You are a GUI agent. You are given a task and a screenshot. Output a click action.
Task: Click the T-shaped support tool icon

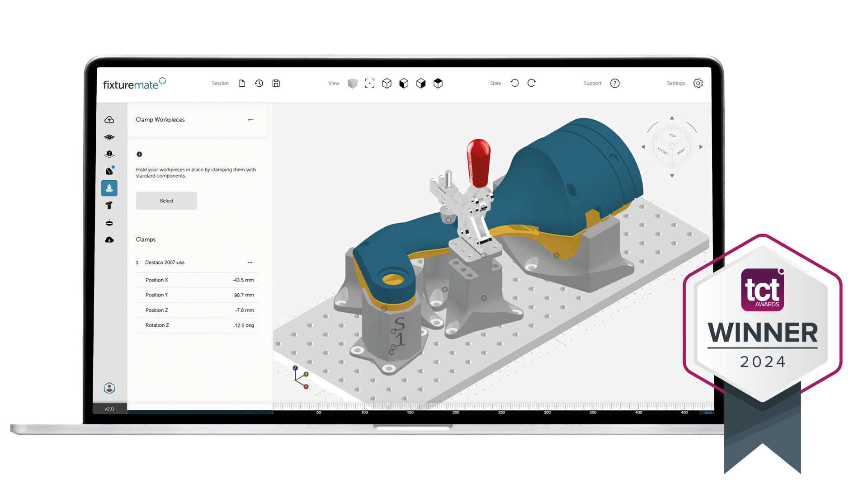[109, 206]
